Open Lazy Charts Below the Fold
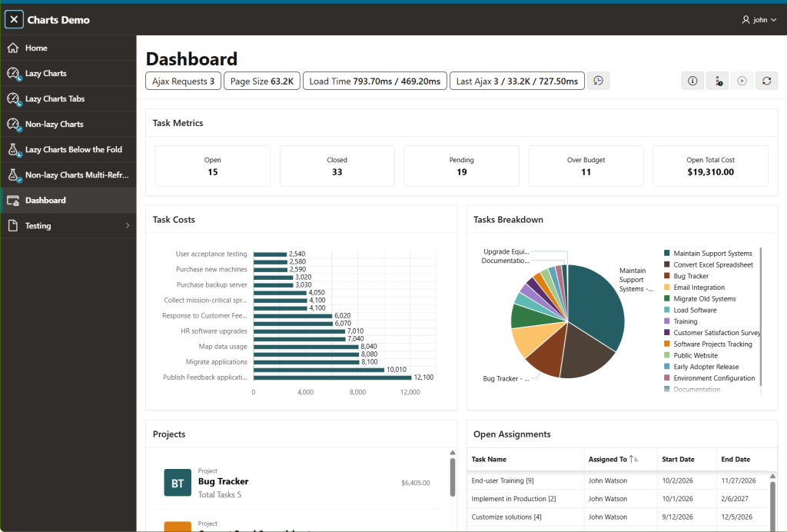 (x=68, y=150)
